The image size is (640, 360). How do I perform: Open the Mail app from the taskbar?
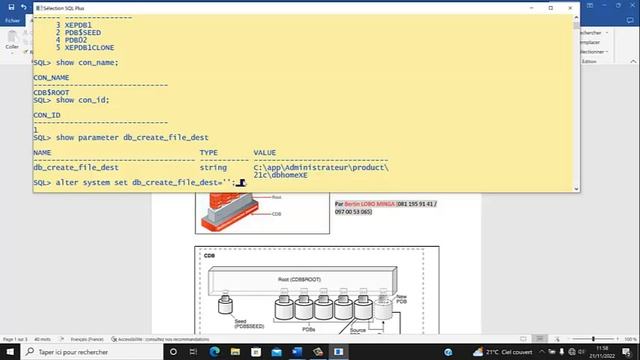click(x=276, y=352)
